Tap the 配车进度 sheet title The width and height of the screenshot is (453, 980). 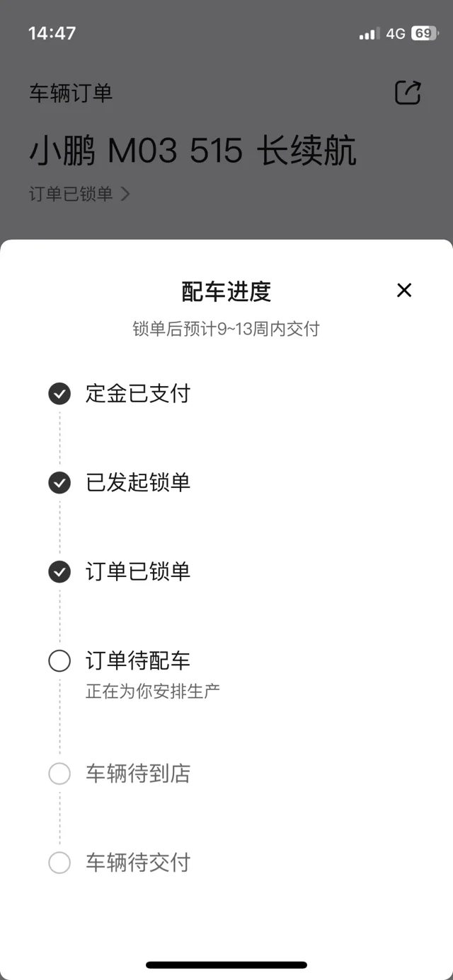[226, 291]
